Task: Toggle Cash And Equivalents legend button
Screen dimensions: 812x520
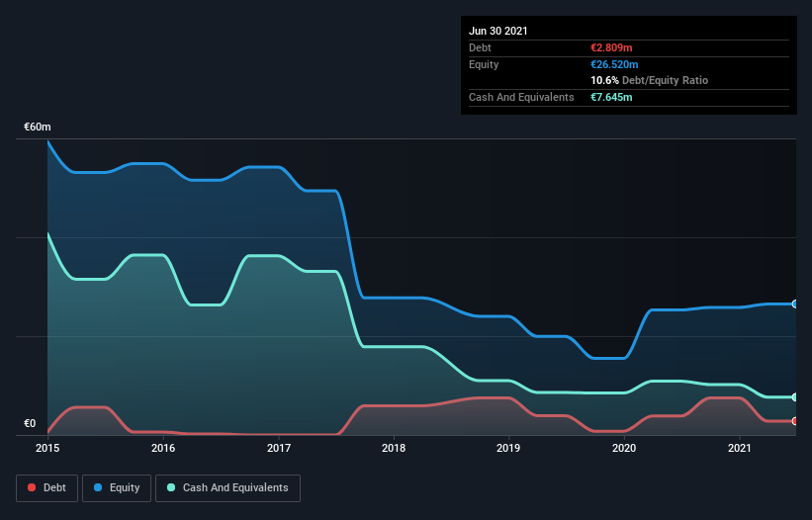Action: click(227, 488)
